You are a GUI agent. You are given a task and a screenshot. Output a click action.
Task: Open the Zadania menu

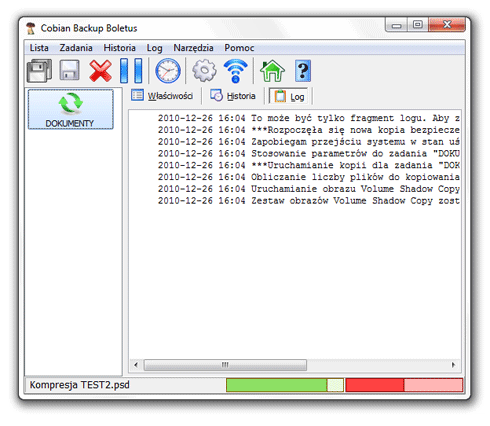pyautogui.click(x=76, y=48)
